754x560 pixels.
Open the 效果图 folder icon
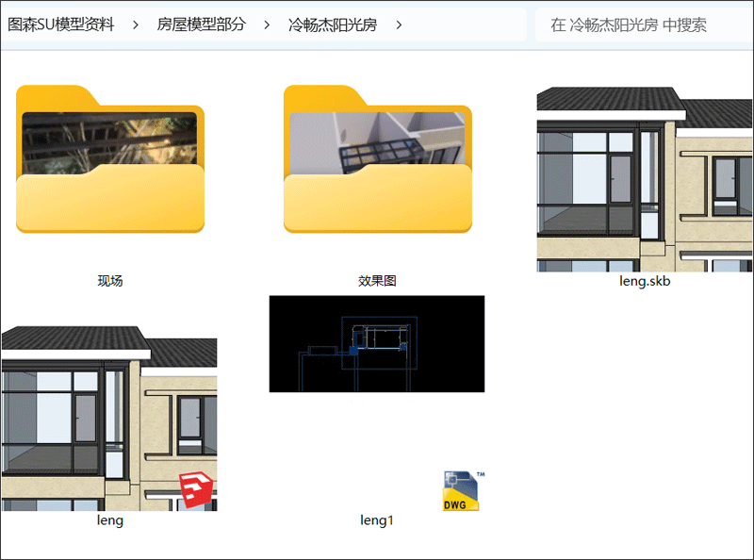click(x=377, y=158)
